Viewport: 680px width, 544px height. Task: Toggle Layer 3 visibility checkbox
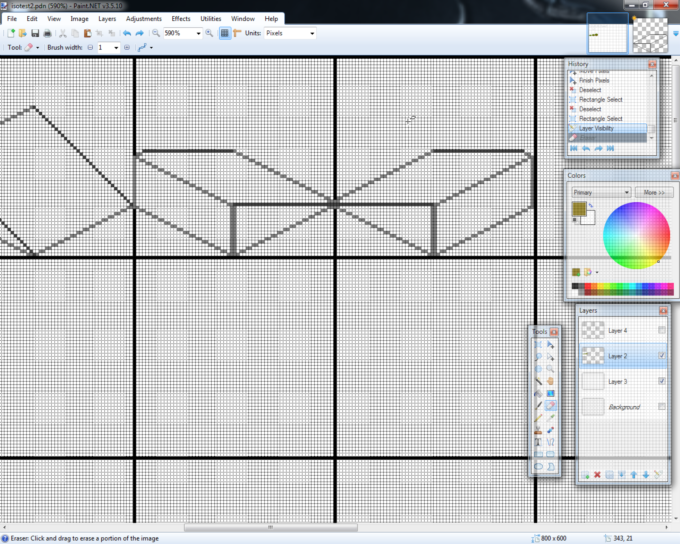pyautogui.click(x=662, y=381)
